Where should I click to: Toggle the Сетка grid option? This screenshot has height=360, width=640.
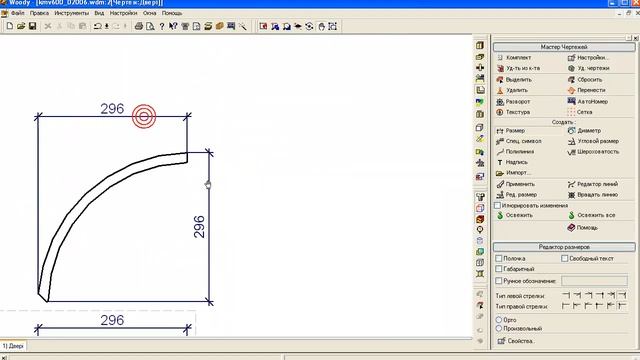click(580, 112)
